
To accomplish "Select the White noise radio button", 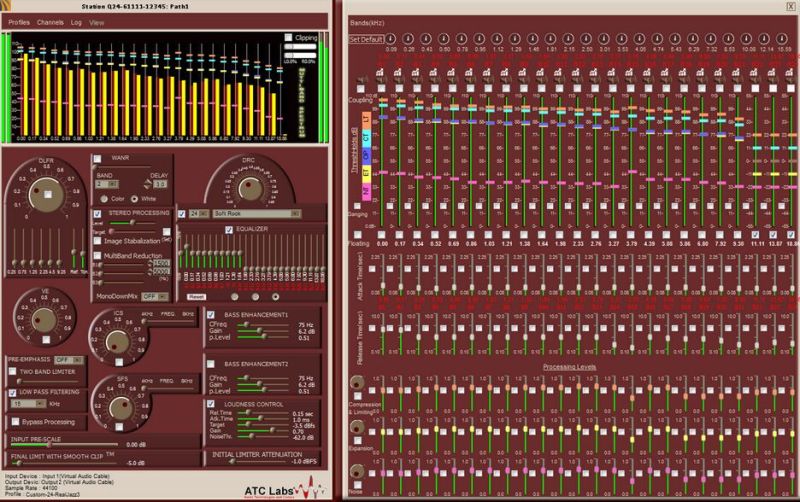I will pyautogui.click(x=137, y=198).
